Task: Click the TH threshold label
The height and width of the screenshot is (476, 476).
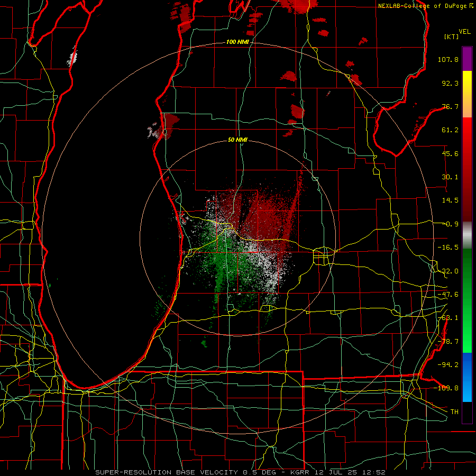Action: 454,411
